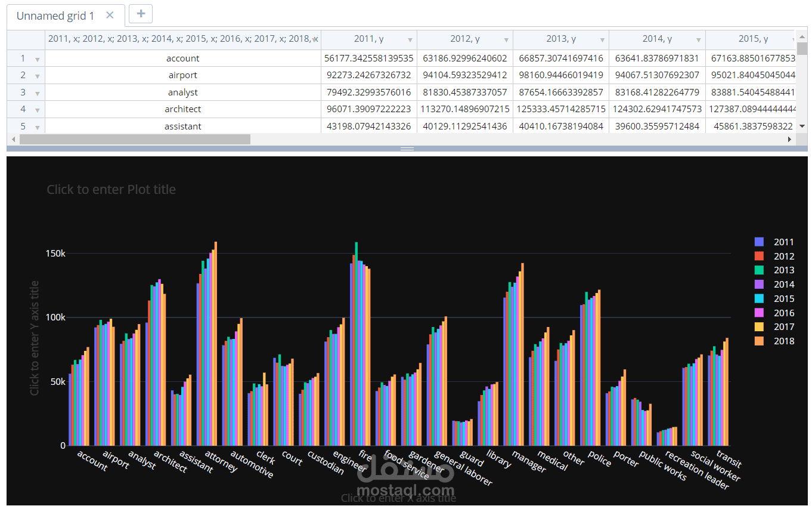
Task: Select the "airport" cell in the grid
Action: (x=183, y=75)
